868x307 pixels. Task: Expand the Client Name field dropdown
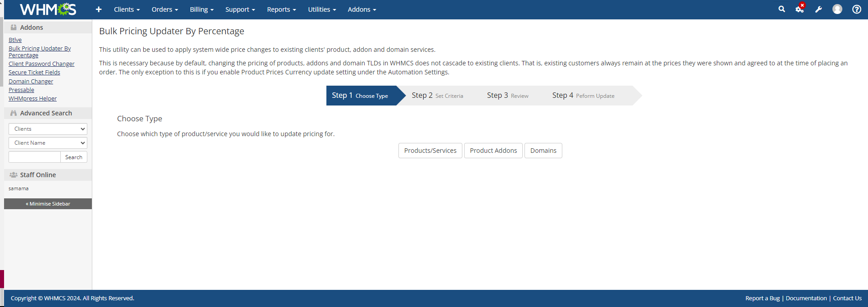[x=48, y=143]
